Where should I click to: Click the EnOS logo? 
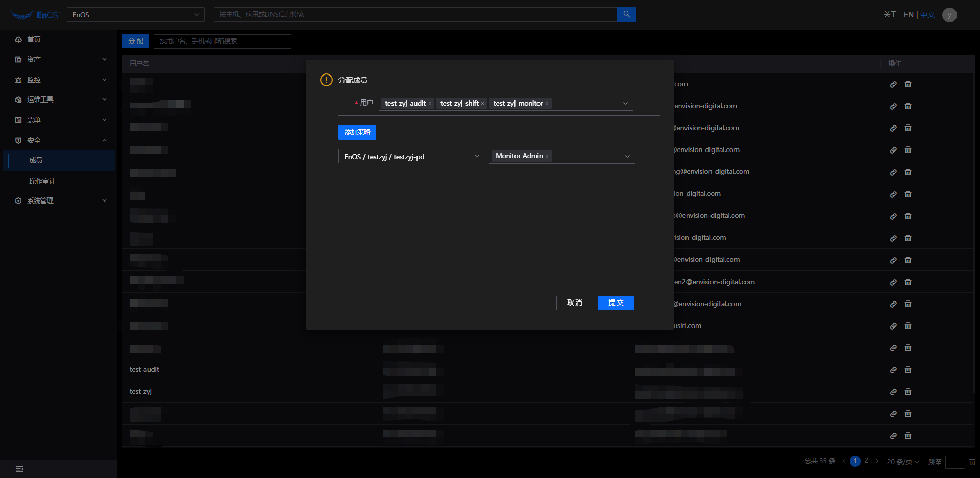[35, 15]
